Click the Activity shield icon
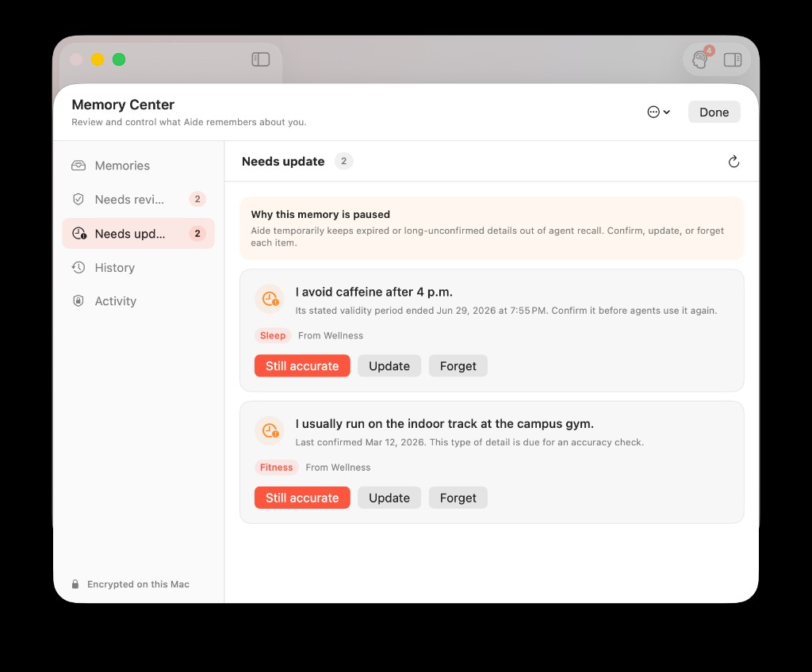The width and height of the screenshot is (812, 672). 79,301
